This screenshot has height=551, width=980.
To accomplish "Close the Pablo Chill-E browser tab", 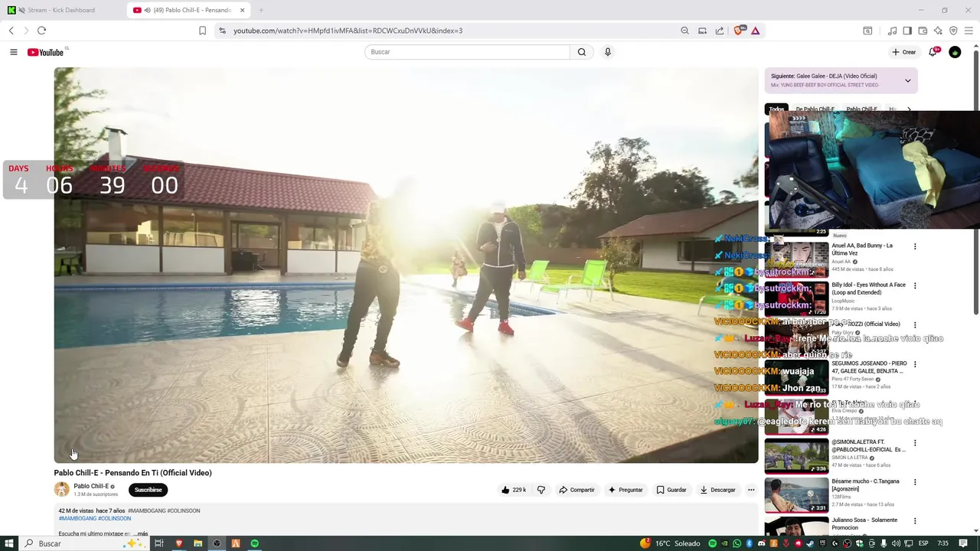I will pos(243,10).
